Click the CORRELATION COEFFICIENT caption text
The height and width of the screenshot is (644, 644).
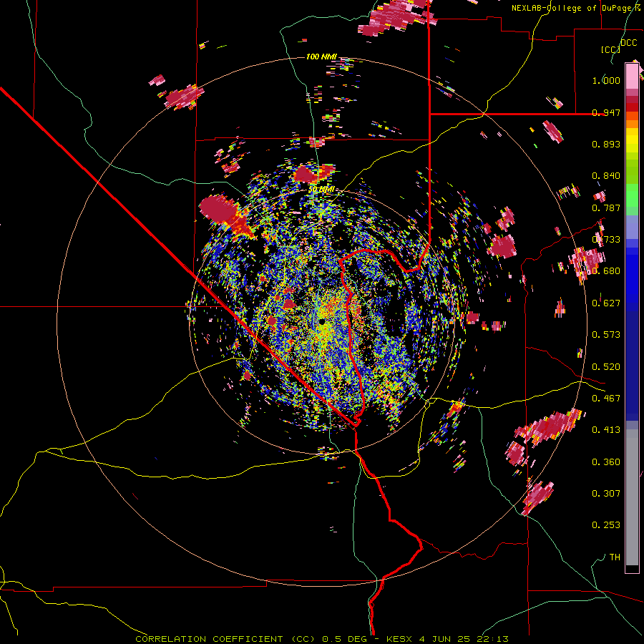[209, 639]
